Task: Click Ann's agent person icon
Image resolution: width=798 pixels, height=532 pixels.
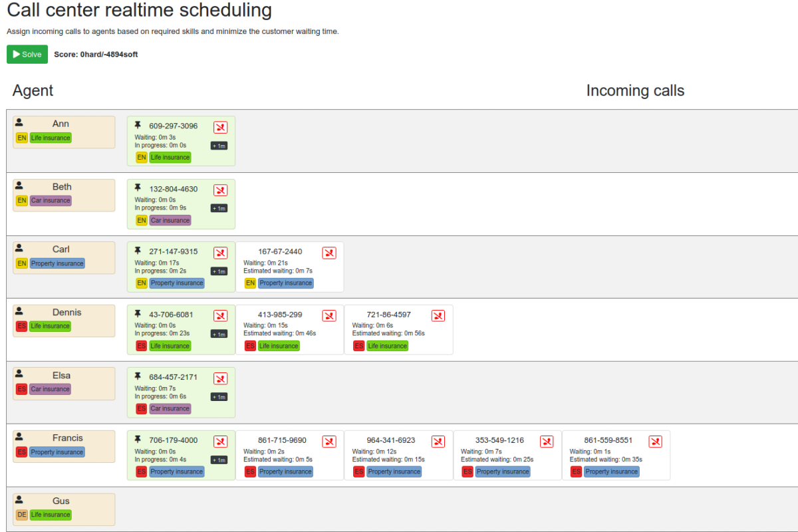Action: click(x=19, y=122)
